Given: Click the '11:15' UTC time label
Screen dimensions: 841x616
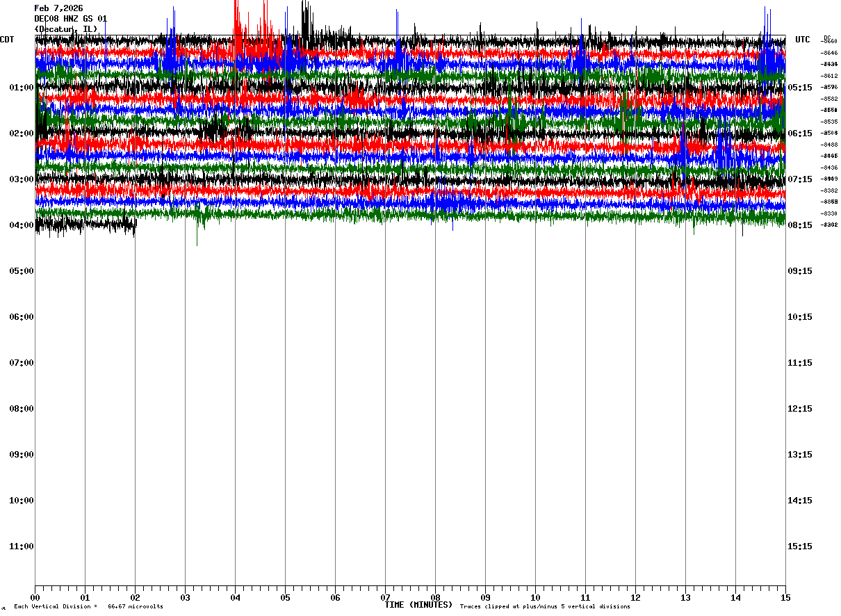Looking at the screenshot, I should click(x=800, y=363).
